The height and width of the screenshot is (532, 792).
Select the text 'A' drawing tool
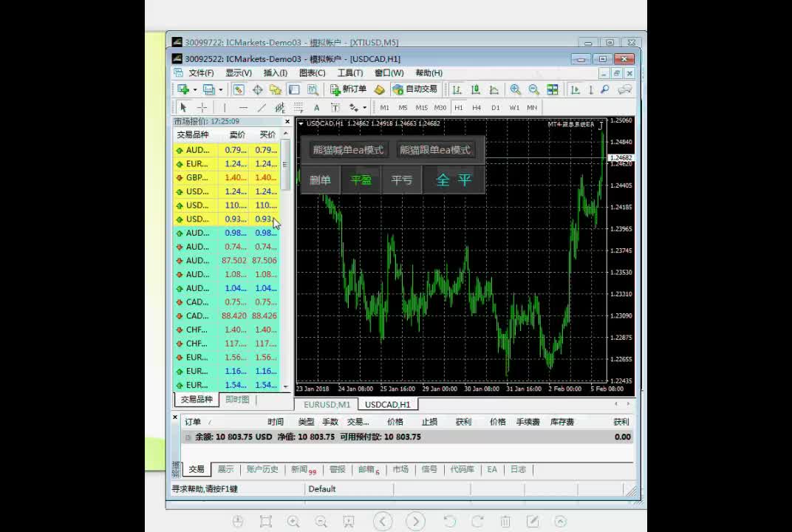(x=316, y=108)
